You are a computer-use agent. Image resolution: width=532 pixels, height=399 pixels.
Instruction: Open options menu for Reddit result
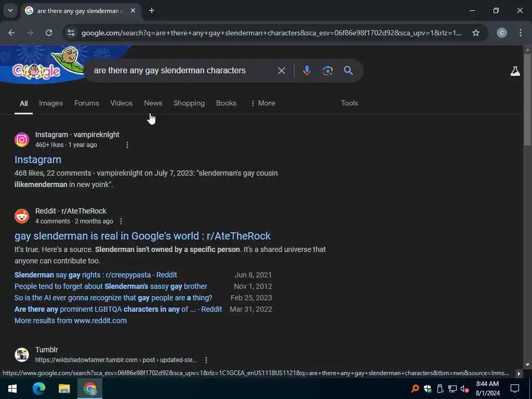tap(121, 221)
